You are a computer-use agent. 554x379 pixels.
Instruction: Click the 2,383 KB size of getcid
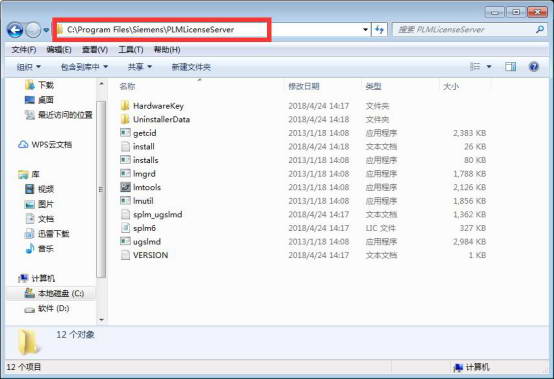470,133
